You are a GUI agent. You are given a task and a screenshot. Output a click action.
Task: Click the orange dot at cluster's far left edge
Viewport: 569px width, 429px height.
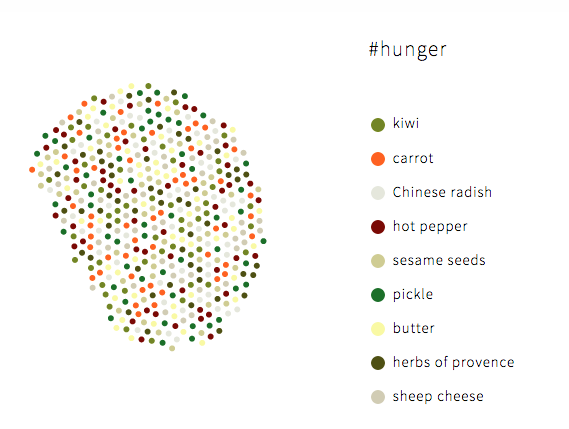coord(32,169)
